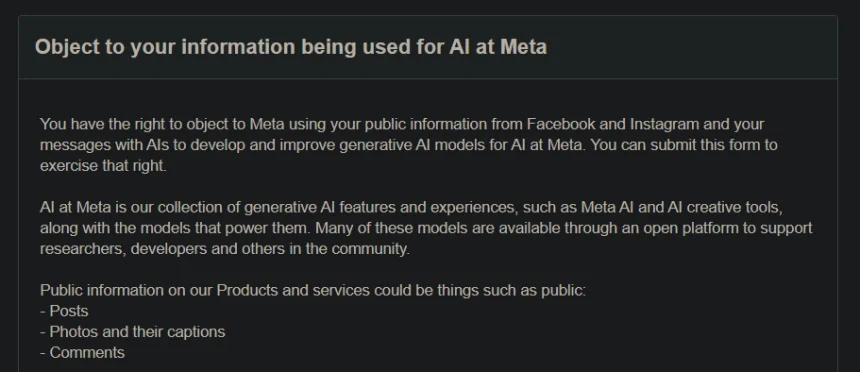Click 'exercise that right' text
The height and width of the screenshot is (372, 860).
[x=103, y=166]
